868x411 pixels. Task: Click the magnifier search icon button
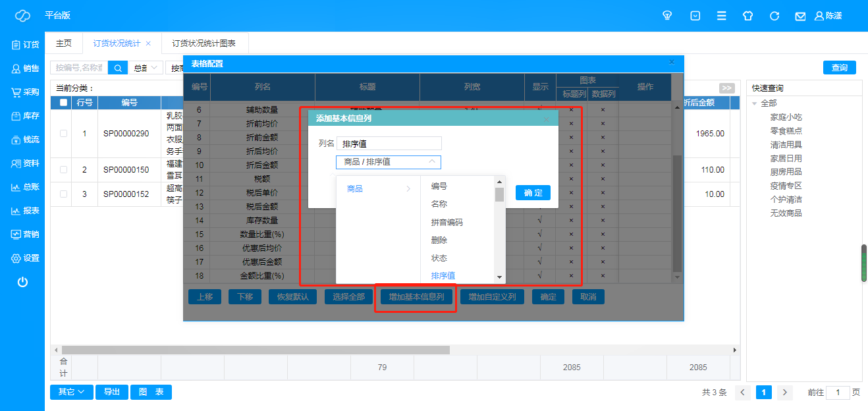tap(118, 68)
